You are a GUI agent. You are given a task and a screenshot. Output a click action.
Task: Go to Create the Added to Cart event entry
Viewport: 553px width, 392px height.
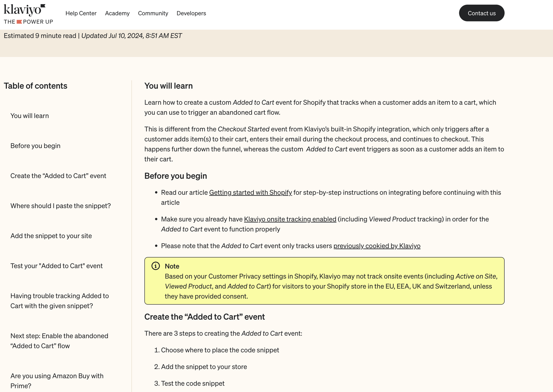pos(58,176)
